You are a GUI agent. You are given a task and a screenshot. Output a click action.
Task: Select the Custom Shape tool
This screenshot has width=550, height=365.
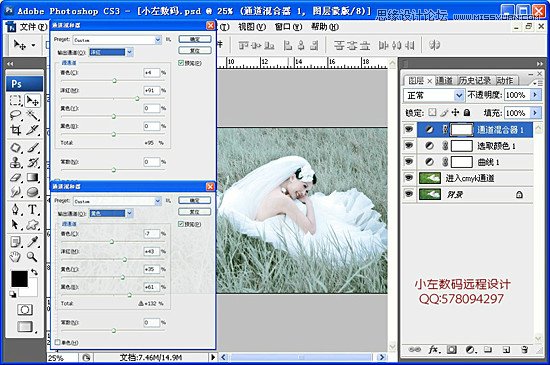pos(32,224)
